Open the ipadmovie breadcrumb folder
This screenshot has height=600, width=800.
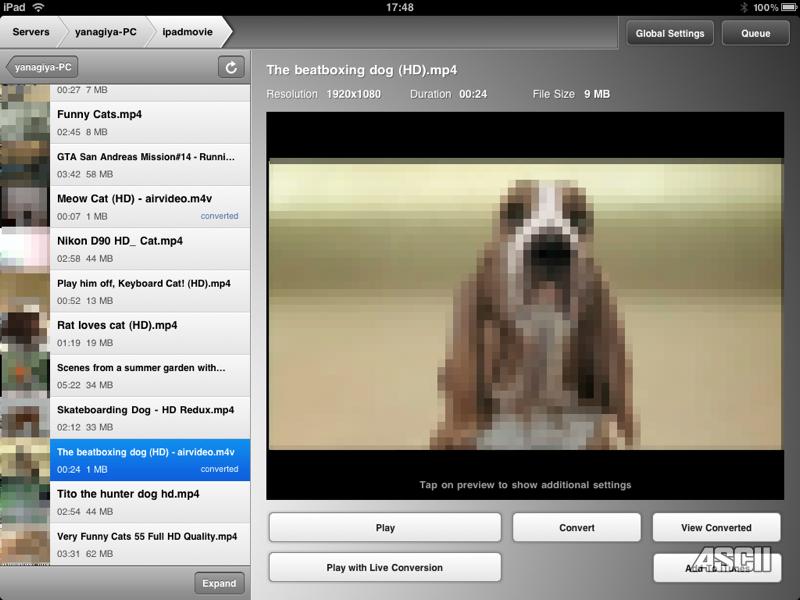(x=188, y=32)
